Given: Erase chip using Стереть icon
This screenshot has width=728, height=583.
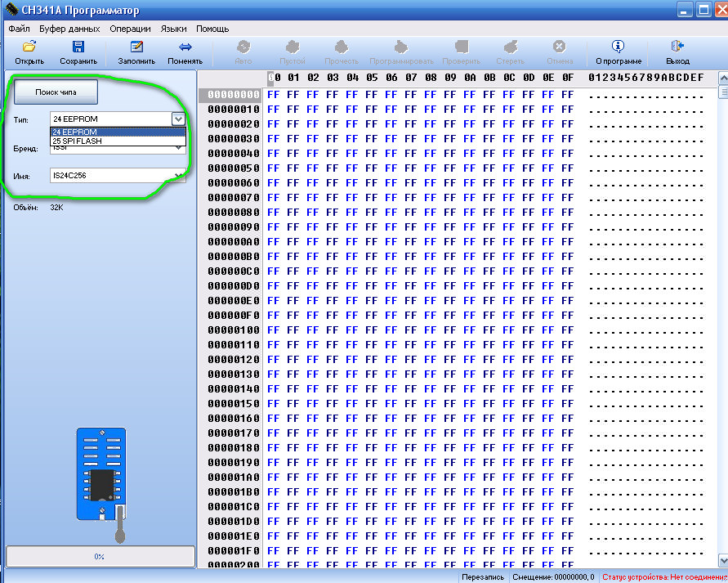Looking at the screenshot, I should point(510,47).
